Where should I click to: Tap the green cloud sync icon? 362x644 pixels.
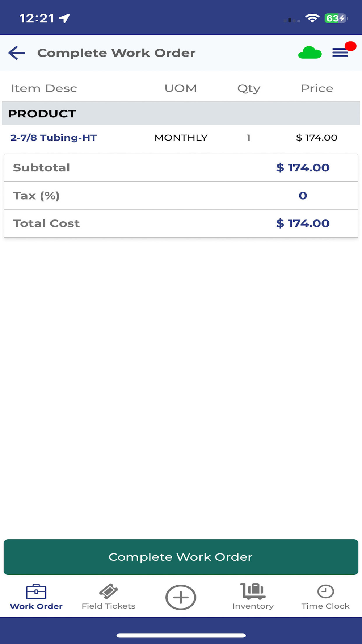pos(310,53)
